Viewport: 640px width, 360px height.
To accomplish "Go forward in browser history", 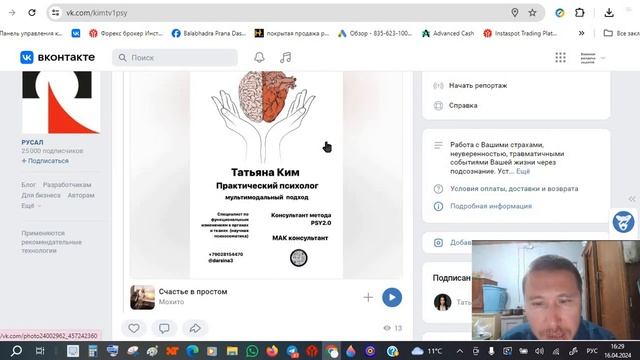I will [x=12, y=13].
